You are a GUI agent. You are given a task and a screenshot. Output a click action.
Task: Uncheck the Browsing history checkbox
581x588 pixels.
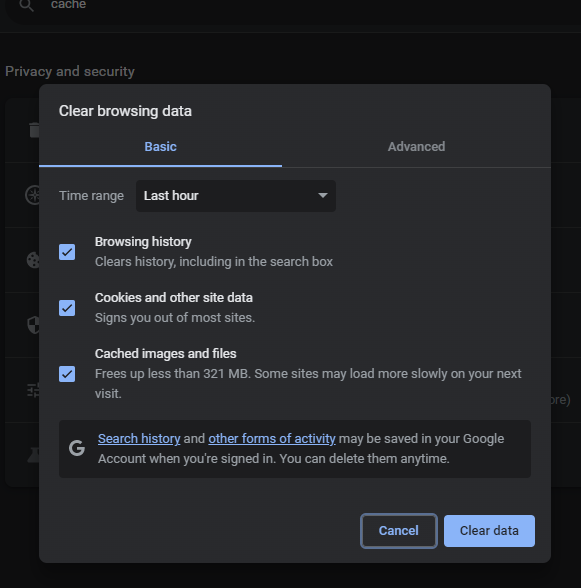(x=67, y=252)
